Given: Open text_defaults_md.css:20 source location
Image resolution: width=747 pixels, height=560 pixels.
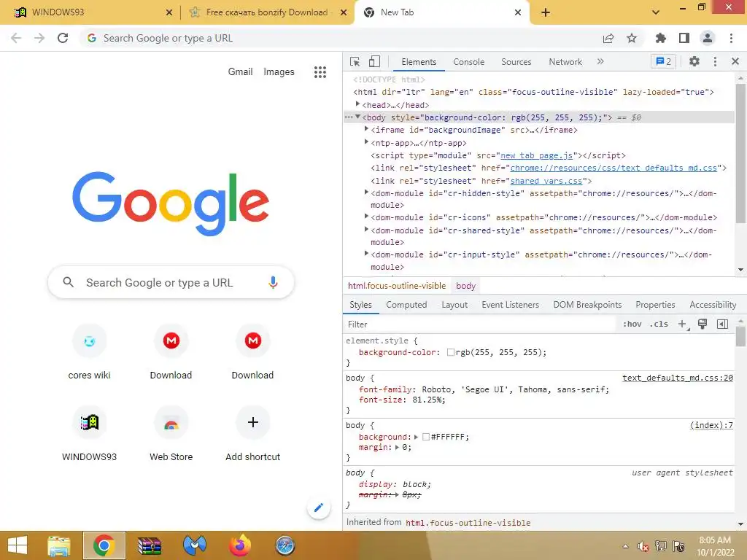Looking at the screenshot, I should pos(678,378).
